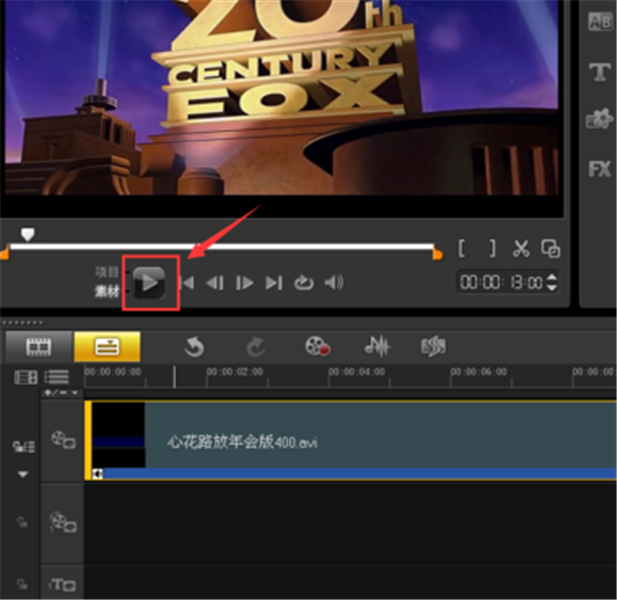The image size is (617, 600).
Task: Click the right orange trim marker
Action: (438, 254)
